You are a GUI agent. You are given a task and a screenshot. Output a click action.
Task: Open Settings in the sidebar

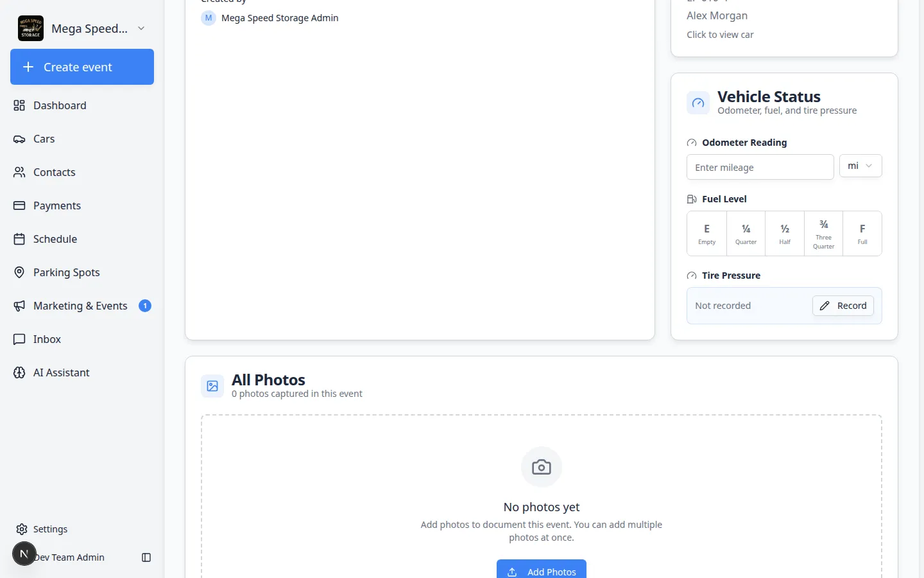(x=82, y=529)
